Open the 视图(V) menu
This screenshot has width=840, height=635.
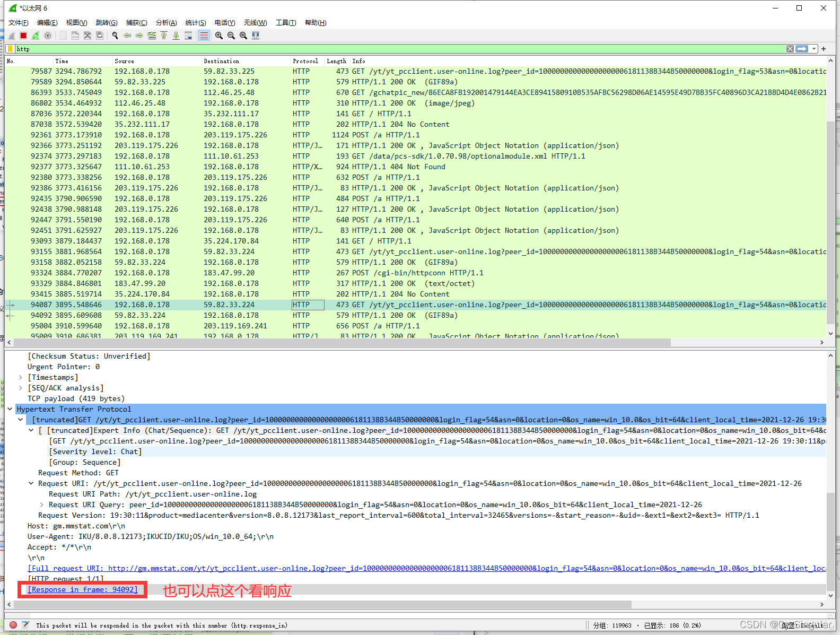click(x=76, y=23)
